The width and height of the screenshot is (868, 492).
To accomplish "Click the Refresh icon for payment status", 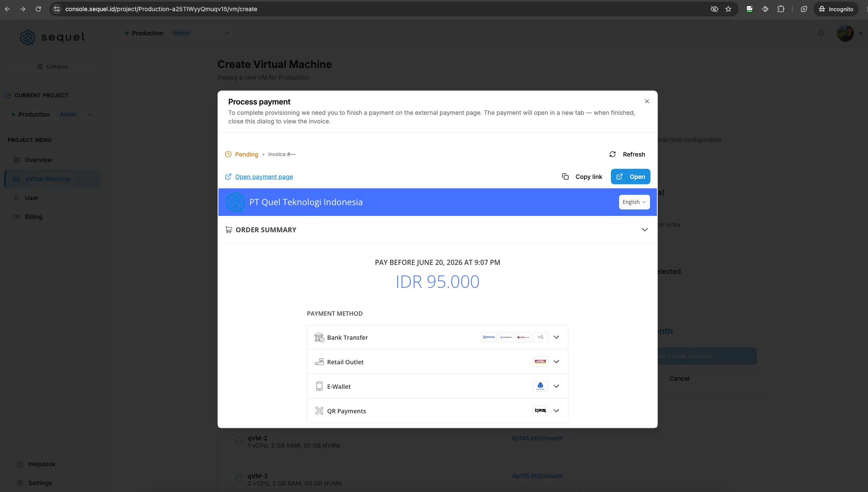I will pos(612,154).
